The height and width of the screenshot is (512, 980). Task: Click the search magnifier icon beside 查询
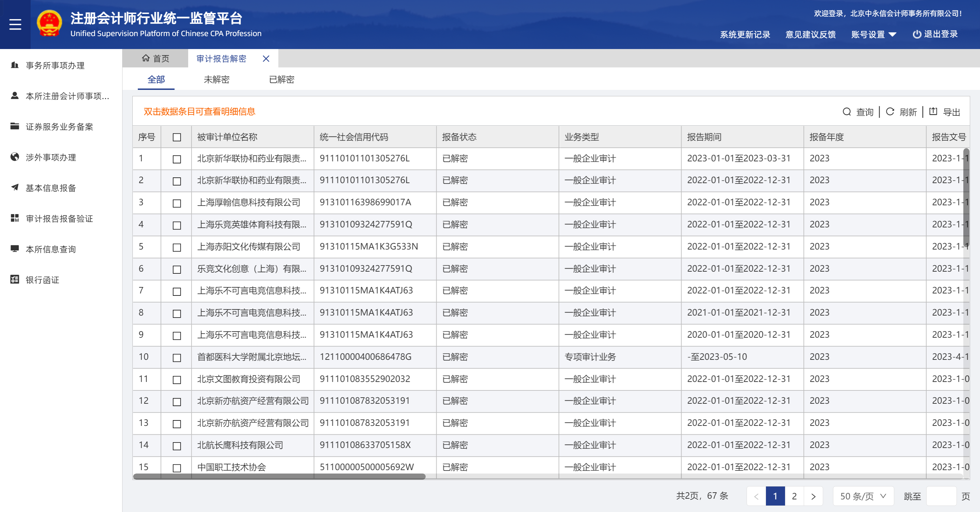tap(847, 112)
